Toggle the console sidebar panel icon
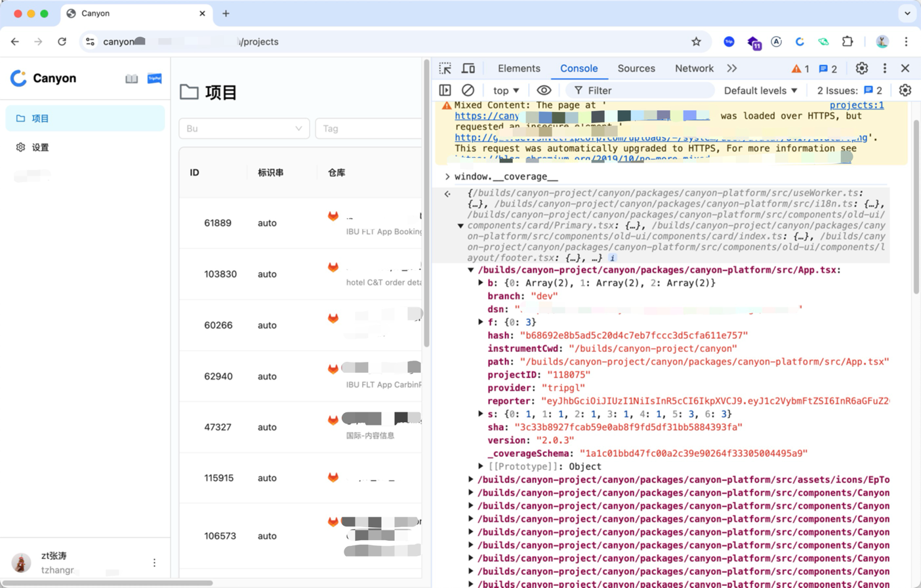 [x=445, y=90]
